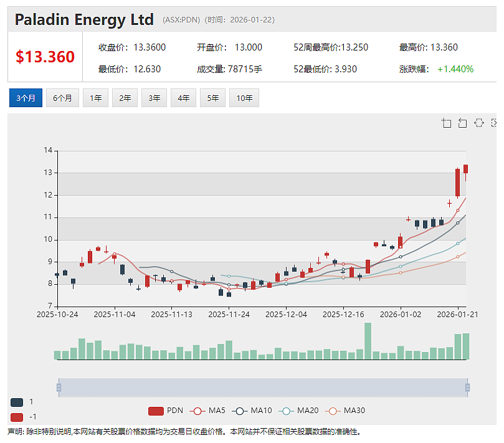This screenshot has width=504, height=443.
Task: Click the 2025-12-16 x-axis date label
Action: (x=343, y=315)
